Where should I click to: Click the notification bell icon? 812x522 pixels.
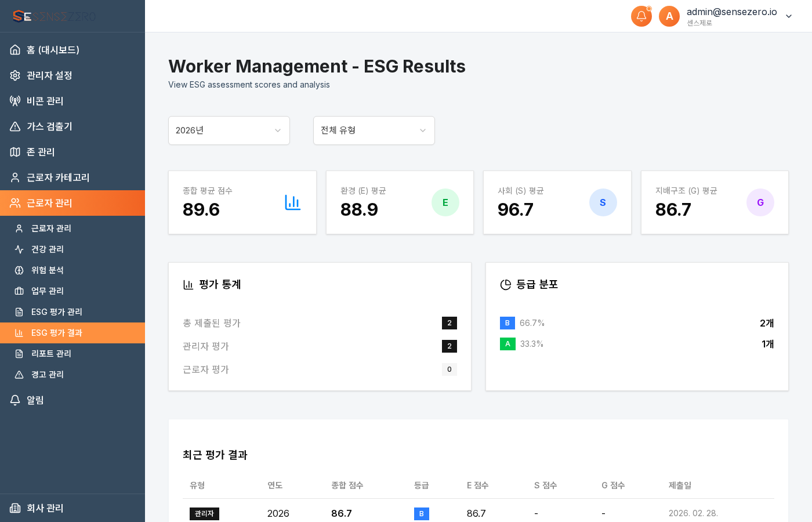pyautogui.click(x=641, y=16)
